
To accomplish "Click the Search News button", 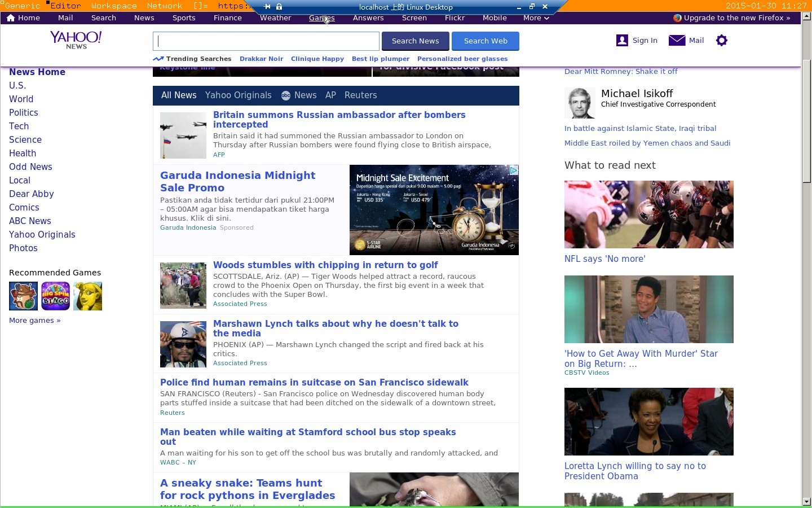I will pyautogui.click(x=416, y=41).
